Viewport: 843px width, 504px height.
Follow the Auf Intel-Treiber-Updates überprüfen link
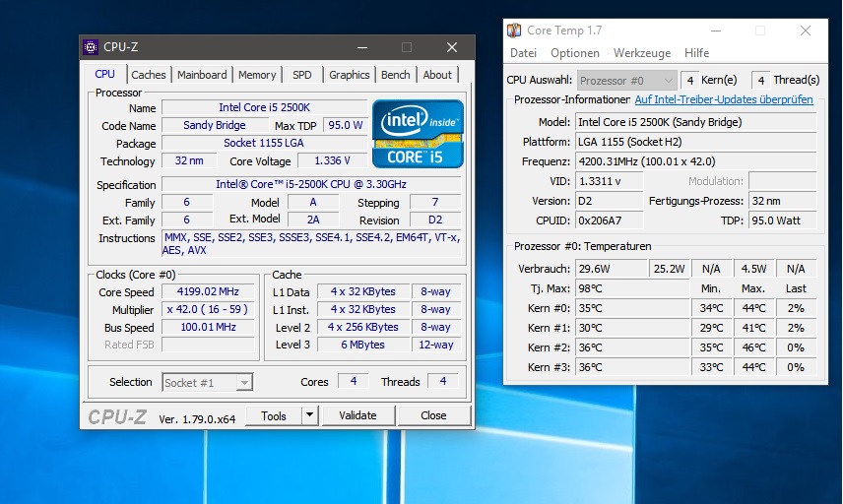(724, 99)
